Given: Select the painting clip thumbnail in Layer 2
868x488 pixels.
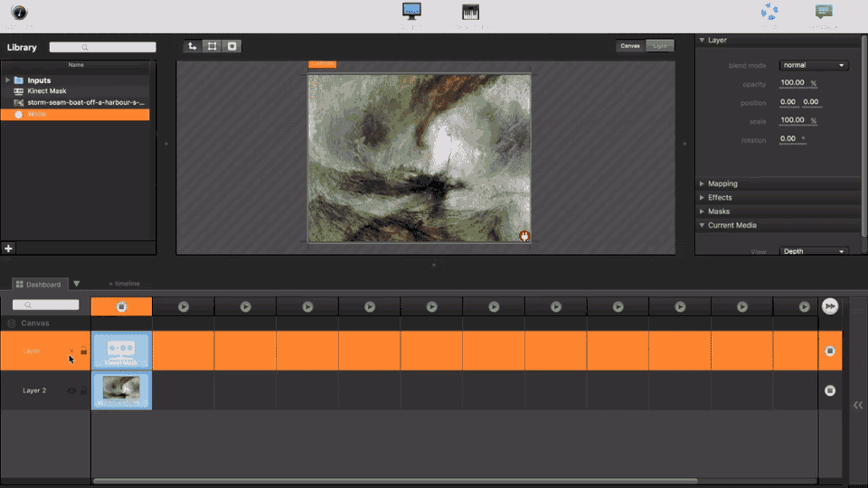Looking at the screenshot, I should click(121, 390).
